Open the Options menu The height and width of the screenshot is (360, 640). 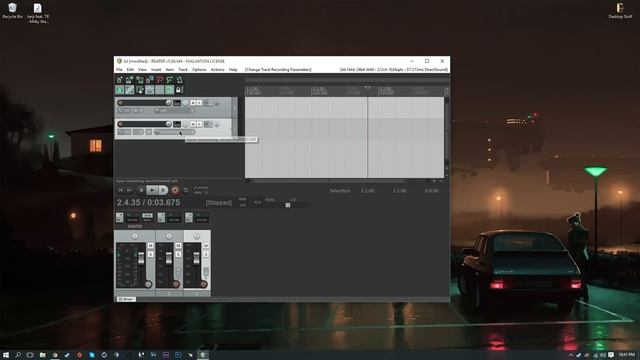(x=199, y=70)
